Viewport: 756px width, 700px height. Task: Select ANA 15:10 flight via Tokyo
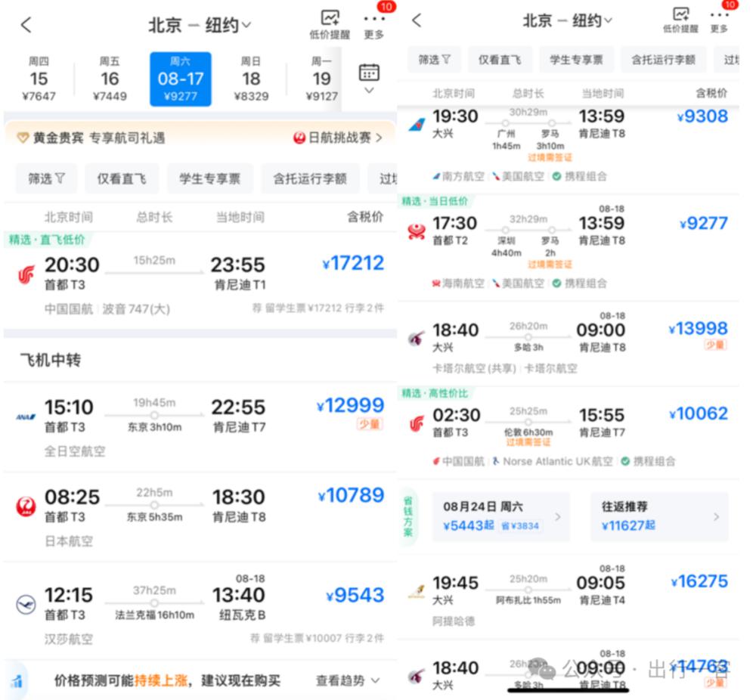click(200, 427)
